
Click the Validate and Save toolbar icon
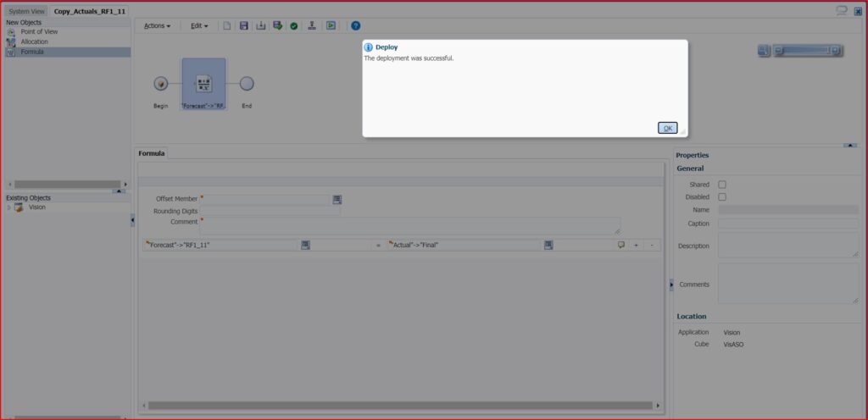tap(277, 25)
